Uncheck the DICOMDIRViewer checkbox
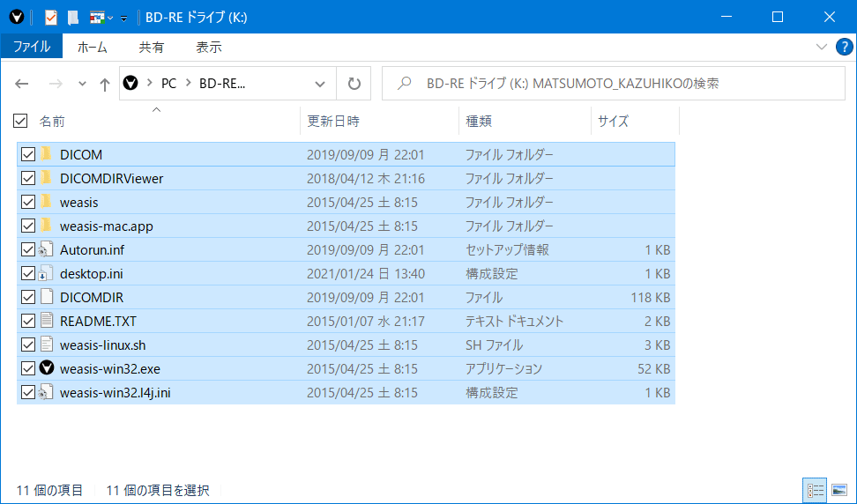The height and width of the screenshot is (504, 857). [28, 178]
